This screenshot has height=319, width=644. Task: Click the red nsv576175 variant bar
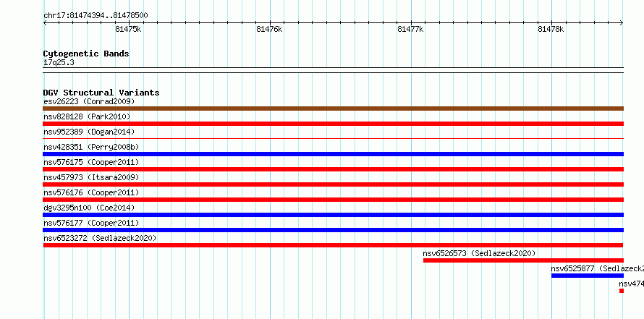pyautogui.click(x=333, y=169)
